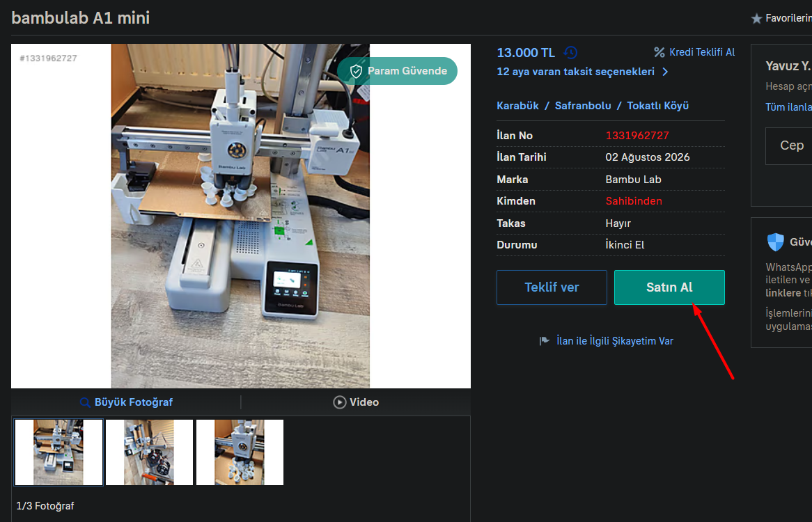Click the price history clock icon
Screen dimensions: 812x522
[570, 52]
